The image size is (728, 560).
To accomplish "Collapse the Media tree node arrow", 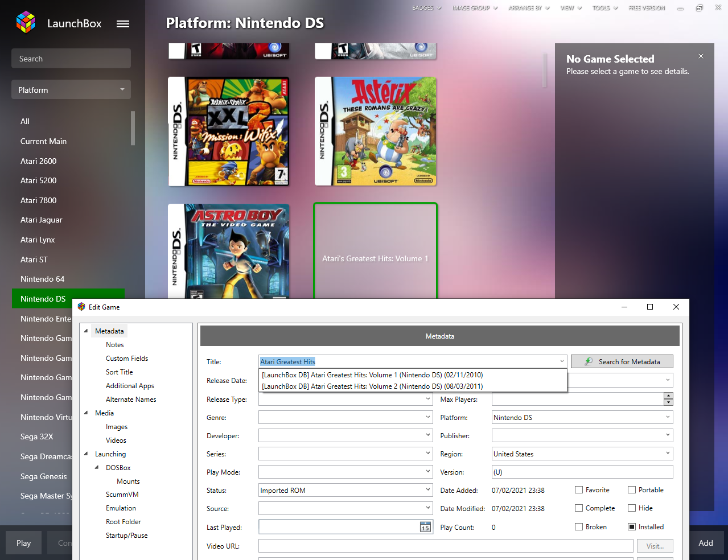I will coord(86,413).
